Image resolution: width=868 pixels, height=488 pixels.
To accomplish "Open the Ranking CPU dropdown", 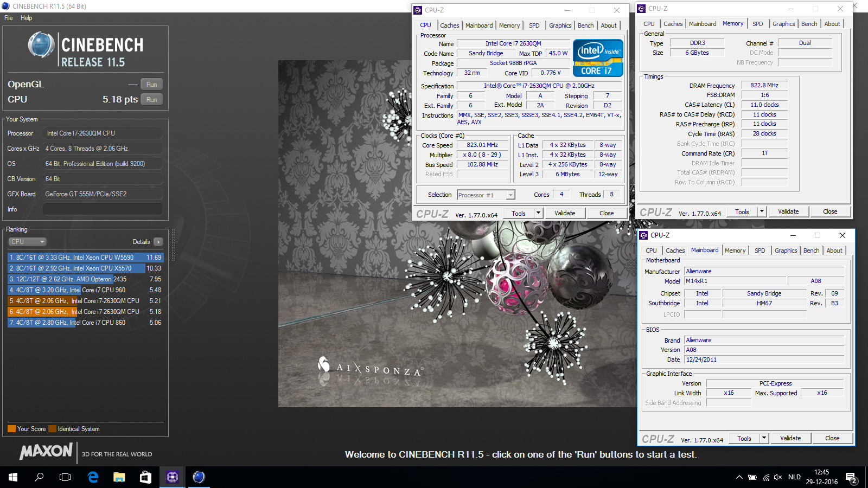I will pyautogui.click(x=27, y=242).
